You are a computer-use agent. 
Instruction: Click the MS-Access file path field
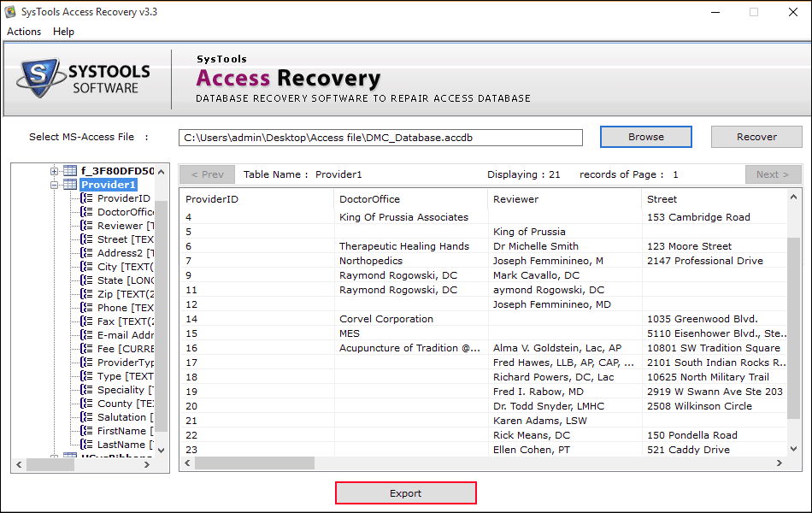coord(380,138)
